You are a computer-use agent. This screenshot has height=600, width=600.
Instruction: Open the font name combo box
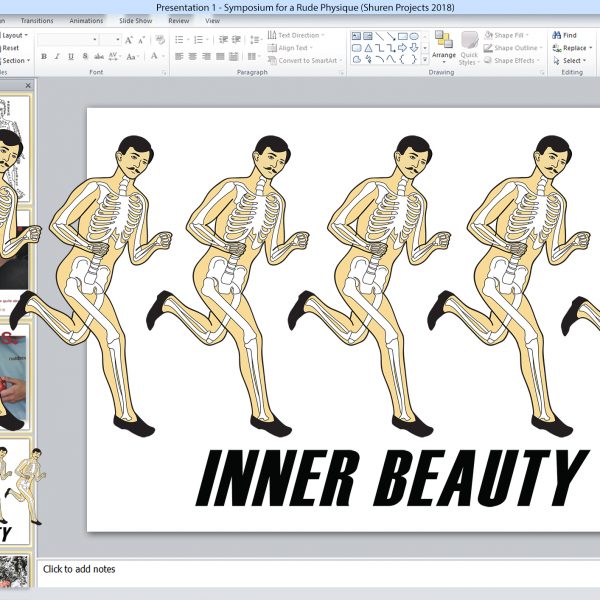click(x=65, y=40)
